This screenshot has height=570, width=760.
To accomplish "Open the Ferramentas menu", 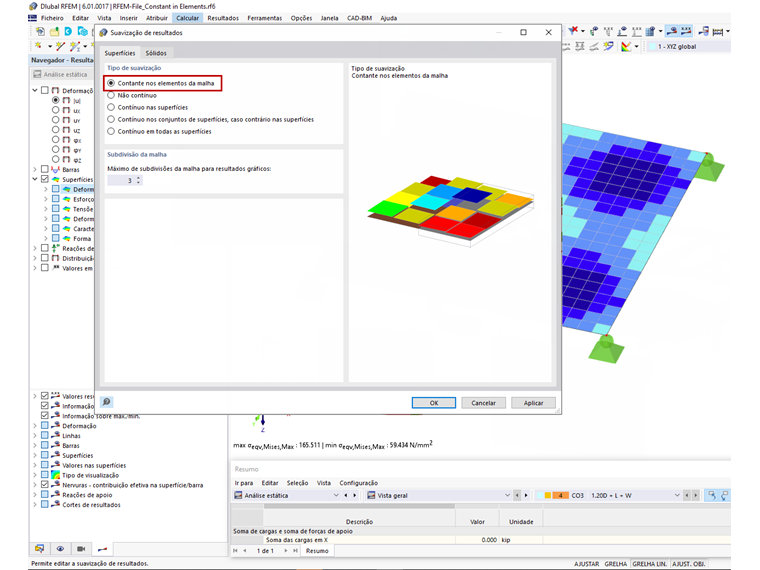I will (265, 18).
